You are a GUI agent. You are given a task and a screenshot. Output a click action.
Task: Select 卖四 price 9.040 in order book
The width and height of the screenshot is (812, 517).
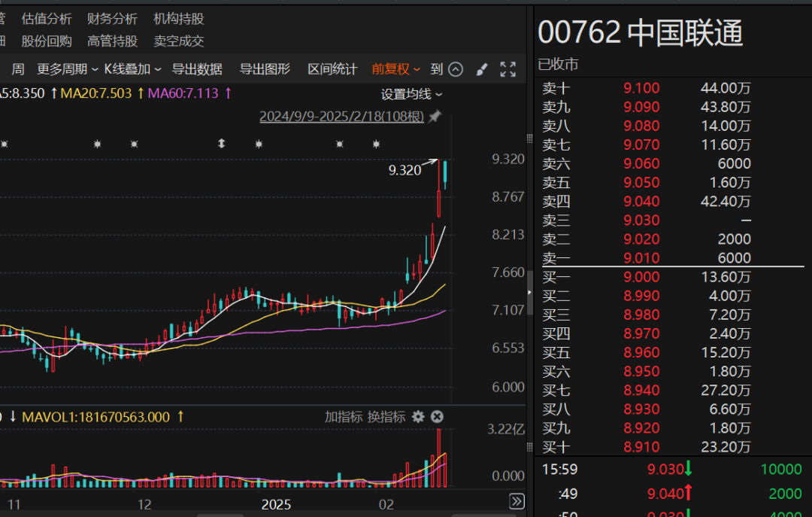(x=641, y=201)
